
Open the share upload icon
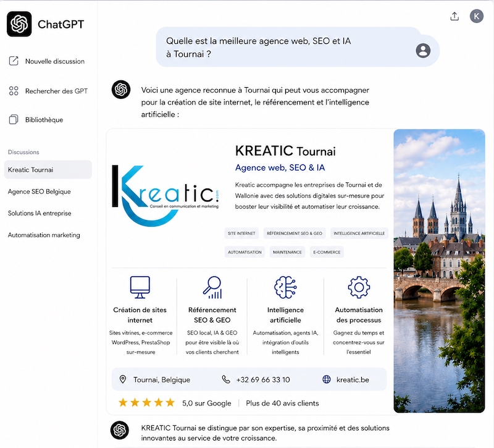point(454,17)
